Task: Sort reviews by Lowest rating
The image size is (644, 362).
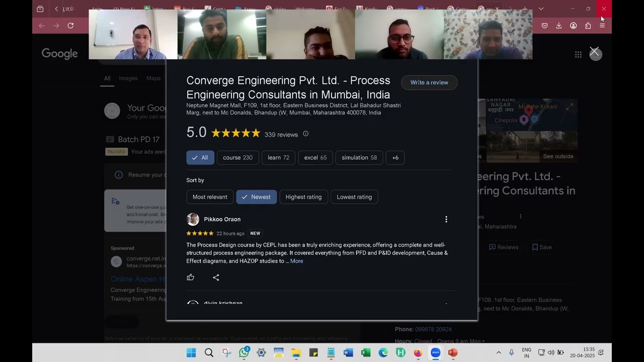Action: point(354,197)
